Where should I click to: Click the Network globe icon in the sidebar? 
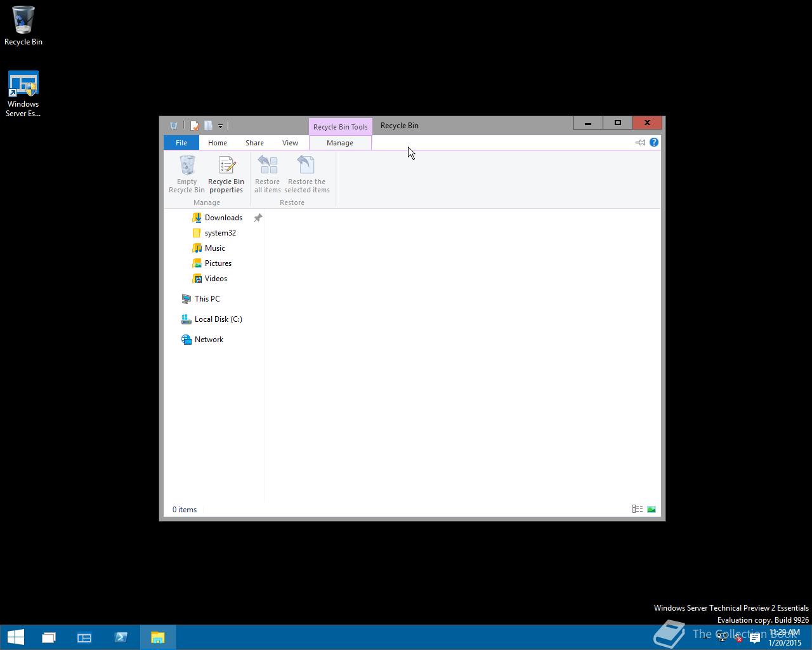(186, 340)
